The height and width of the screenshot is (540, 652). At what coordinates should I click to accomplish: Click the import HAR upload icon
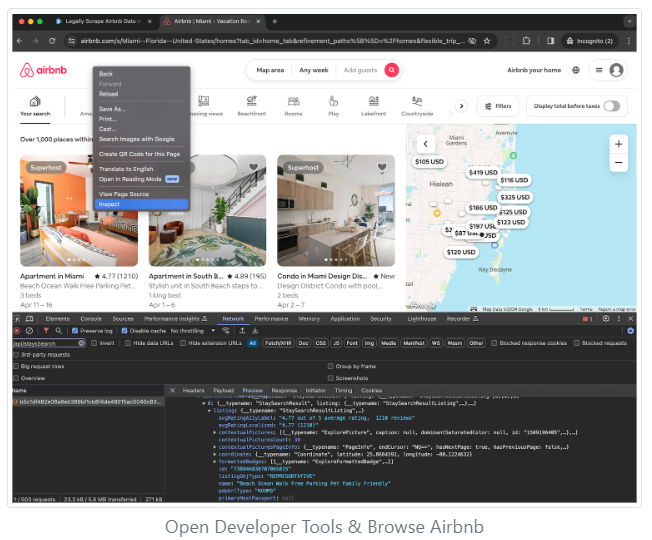(x=242, y=331)
